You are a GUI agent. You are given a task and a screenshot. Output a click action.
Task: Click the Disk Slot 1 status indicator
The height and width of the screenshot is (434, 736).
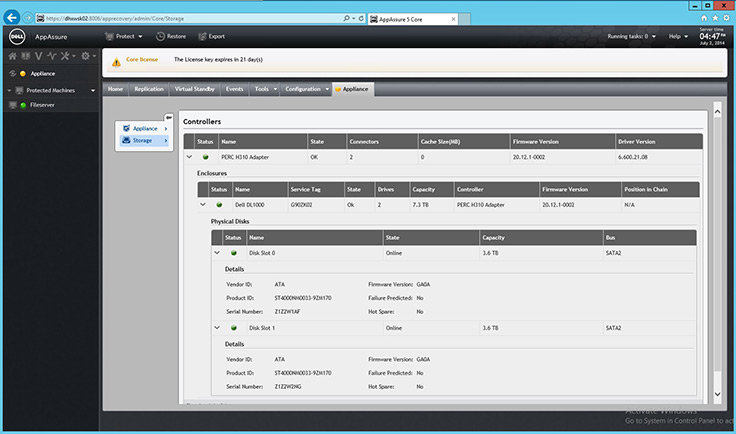234,328
